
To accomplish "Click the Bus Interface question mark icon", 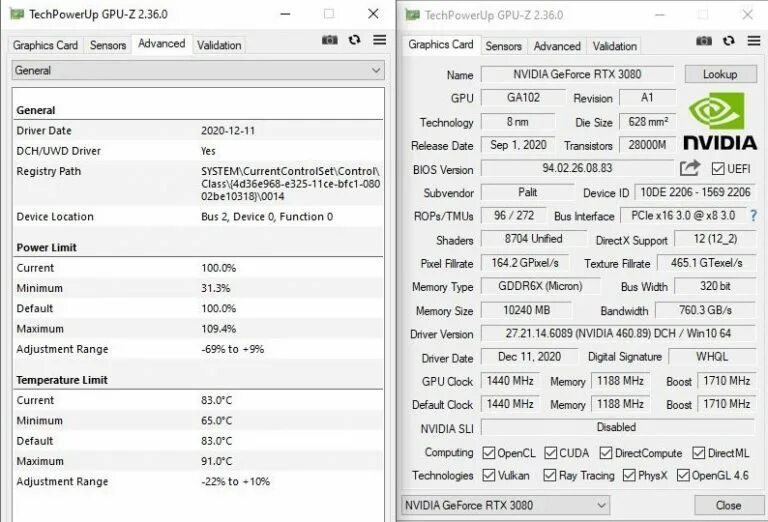I will tap(753, 215).
